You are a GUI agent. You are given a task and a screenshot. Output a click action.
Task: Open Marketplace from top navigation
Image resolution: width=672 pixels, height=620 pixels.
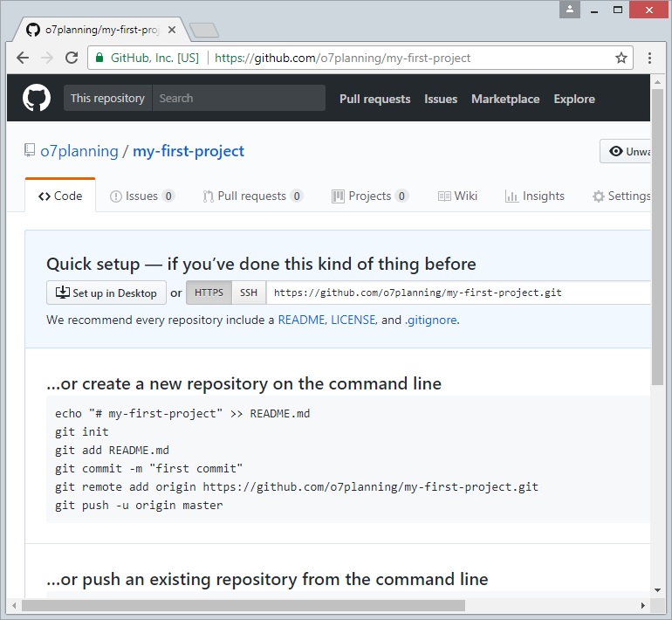505,99
